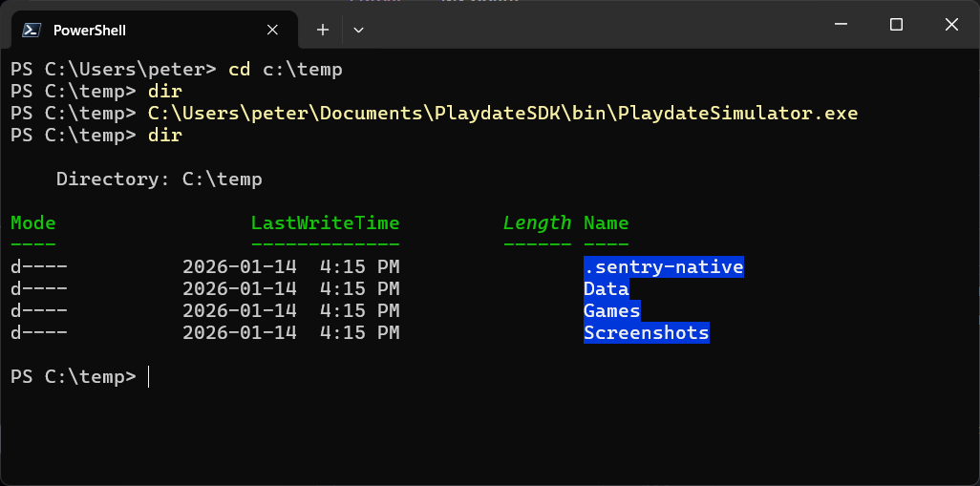Open a new tab with the plus button
The width and height of the screenshot is (980, 486).
[323, 30]
